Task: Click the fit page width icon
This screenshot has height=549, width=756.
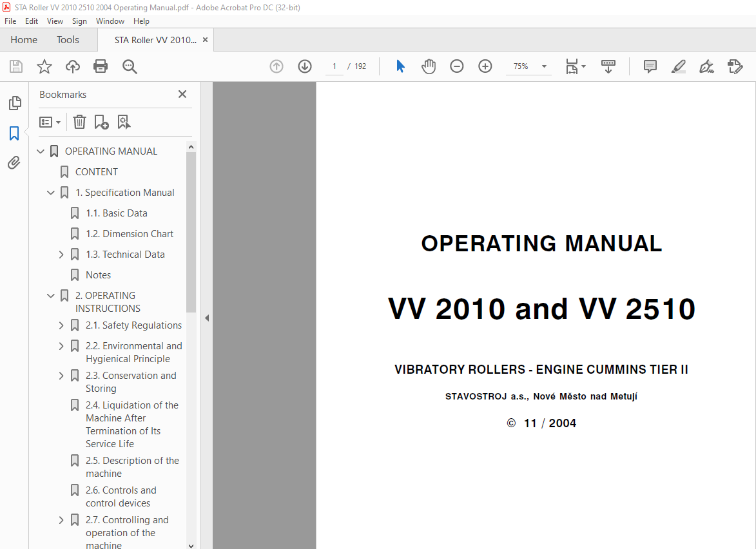Action: pos(572,66)
